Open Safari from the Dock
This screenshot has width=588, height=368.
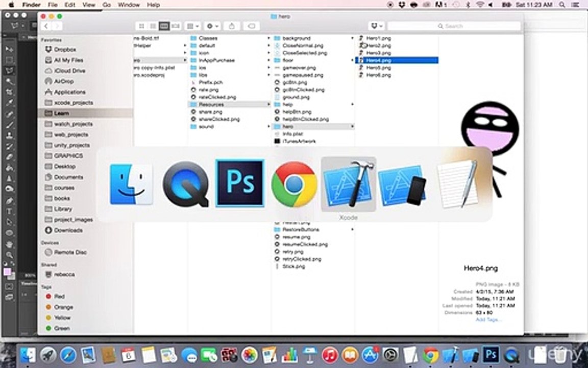(x=68, y=355)
